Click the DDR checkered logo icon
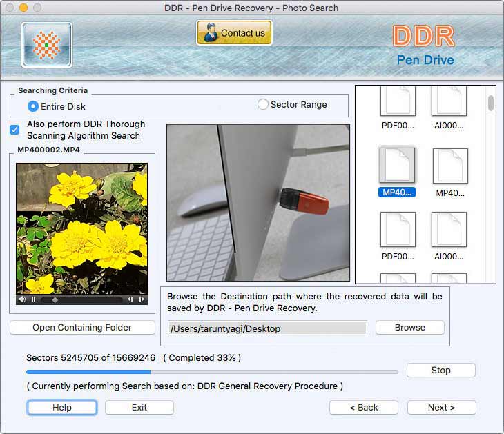 pos(47,45)
